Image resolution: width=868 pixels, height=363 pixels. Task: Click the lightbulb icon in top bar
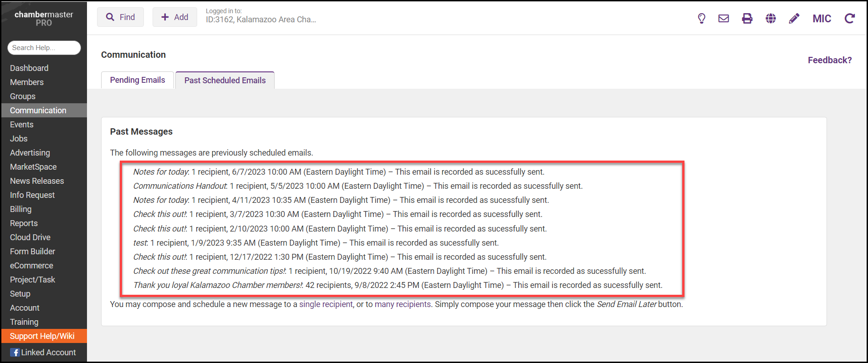[701, 18]
